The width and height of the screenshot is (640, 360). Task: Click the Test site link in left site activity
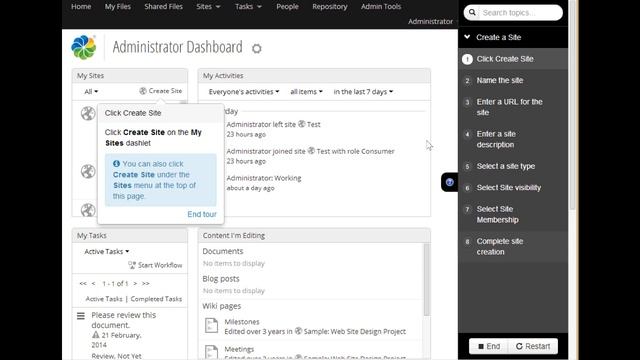coord(313,124)
